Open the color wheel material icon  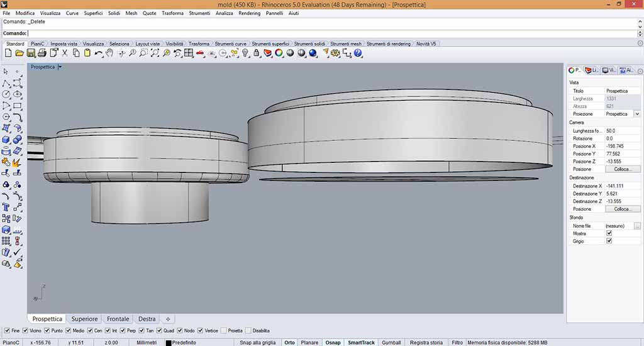point(279,53)
